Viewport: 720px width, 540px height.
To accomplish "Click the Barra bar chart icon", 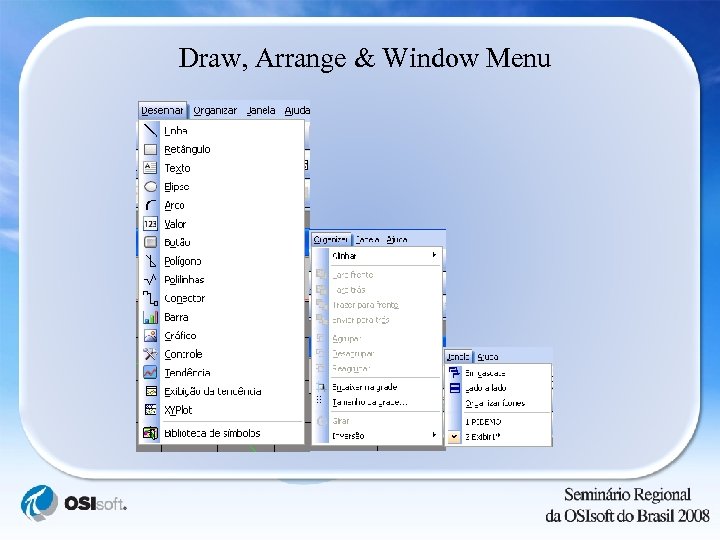I will pos(150,317).
